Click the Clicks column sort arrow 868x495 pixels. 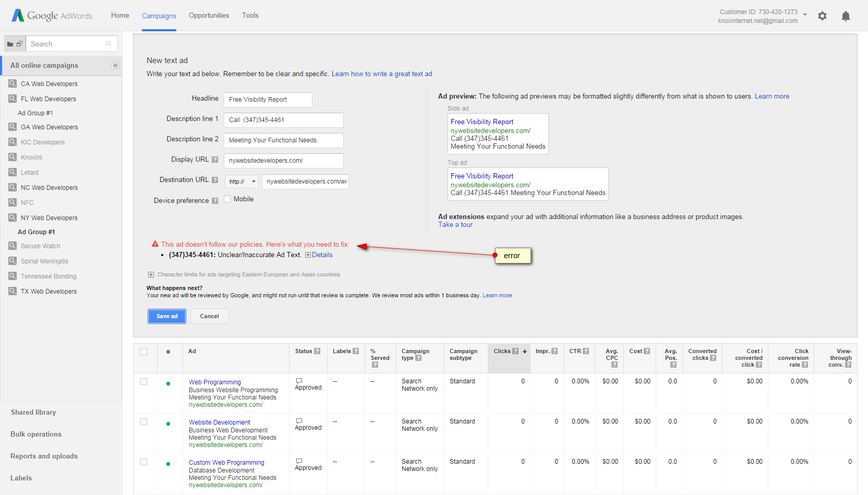click(x=525, y=352)
